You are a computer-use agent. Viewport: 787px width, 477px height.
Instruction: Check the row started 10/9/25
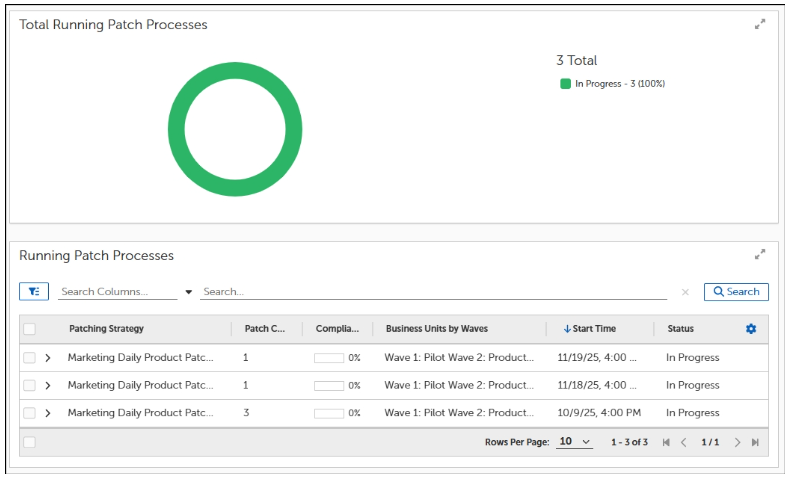pyautogui.click(x=29, y=413)
